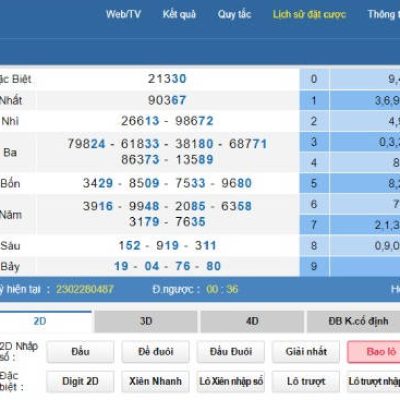Click head digit 8 in statistics column
Screen dimensions: 400x400
point(314,246)
